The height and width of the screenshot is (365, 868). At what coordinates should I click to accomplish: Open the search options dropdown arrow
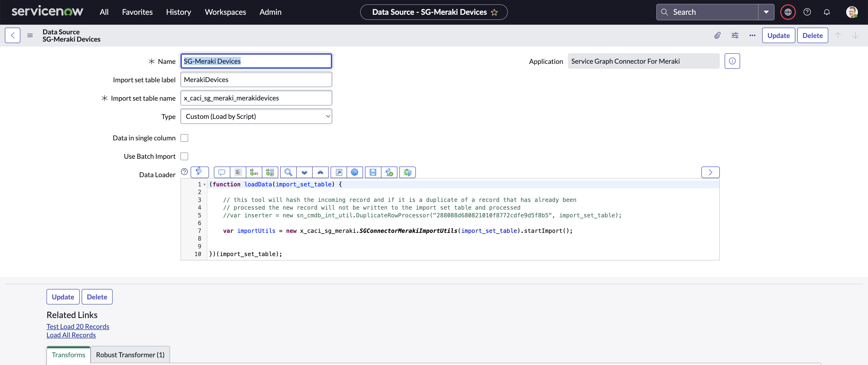point(766,12)
